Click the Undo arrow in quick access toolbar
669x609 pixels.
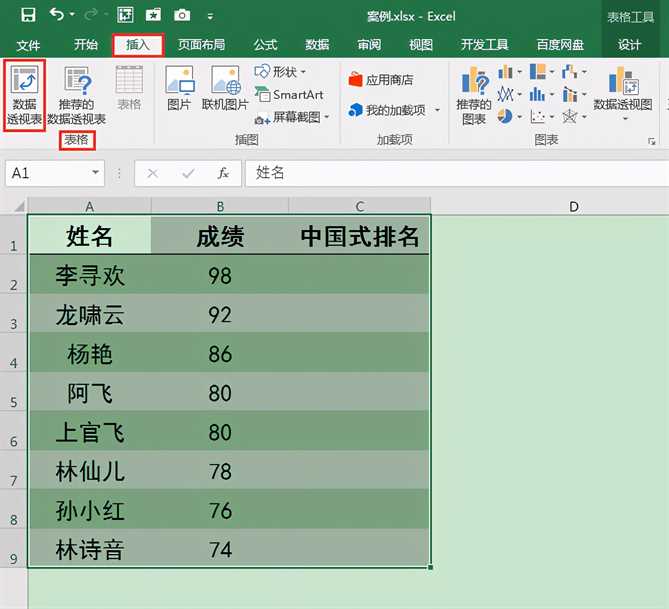coord(56,15)
